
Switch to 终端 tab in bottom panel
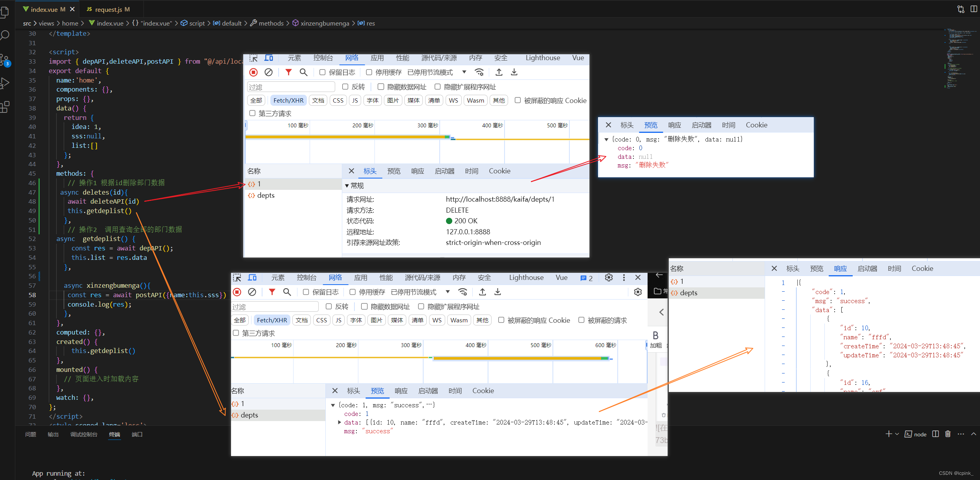(x=114, y=434)
